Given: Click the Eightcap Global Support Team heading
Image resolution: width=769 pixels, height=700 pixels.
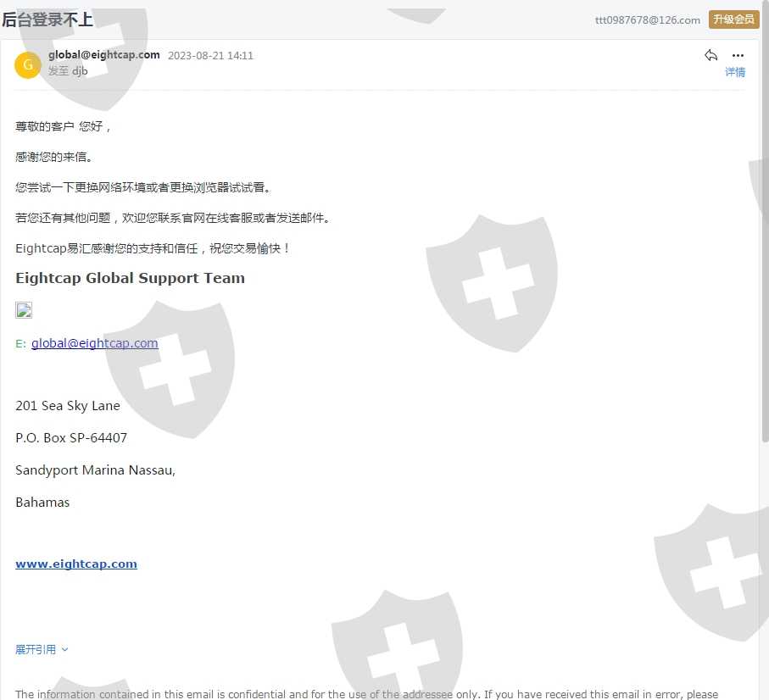Looking at the screenshot, I should click(x=130, y=278).
